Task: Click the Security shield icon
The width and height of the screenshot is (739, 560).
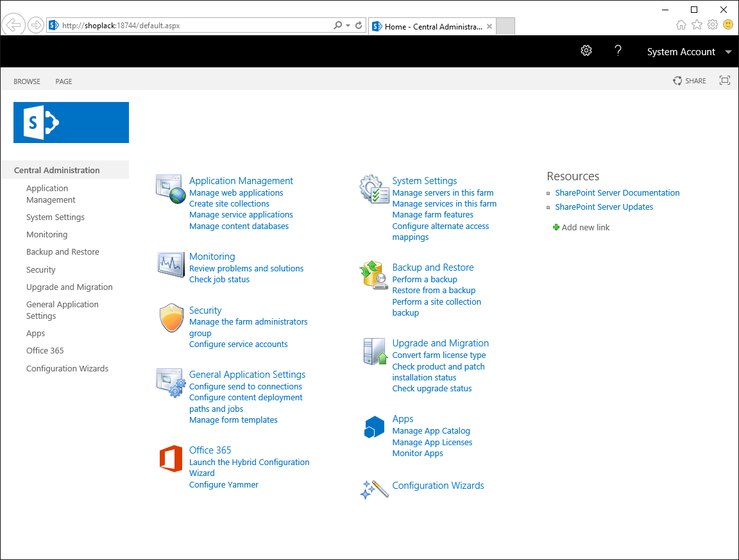Action: pyautogui.click(x=171, y=318)
